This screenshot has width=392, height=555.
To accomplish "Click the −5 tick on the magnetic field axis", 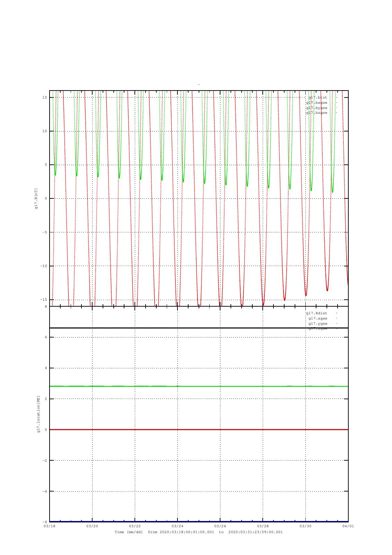I will point(44,232).
